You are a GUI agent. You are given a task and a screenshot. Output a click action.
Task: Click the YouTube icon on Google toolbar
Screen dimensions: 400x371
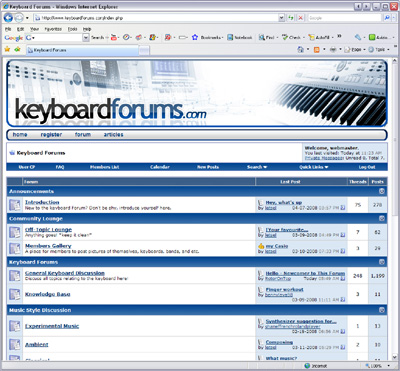pyautogui.click(x=114, y=37)
